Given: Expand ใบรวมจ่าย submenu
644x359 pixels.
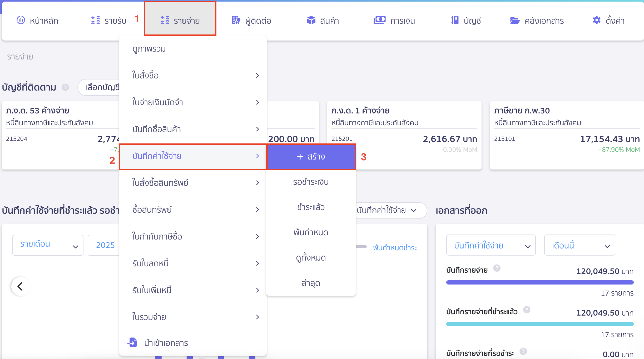Looking at the screenshot, I should [193, 317].
